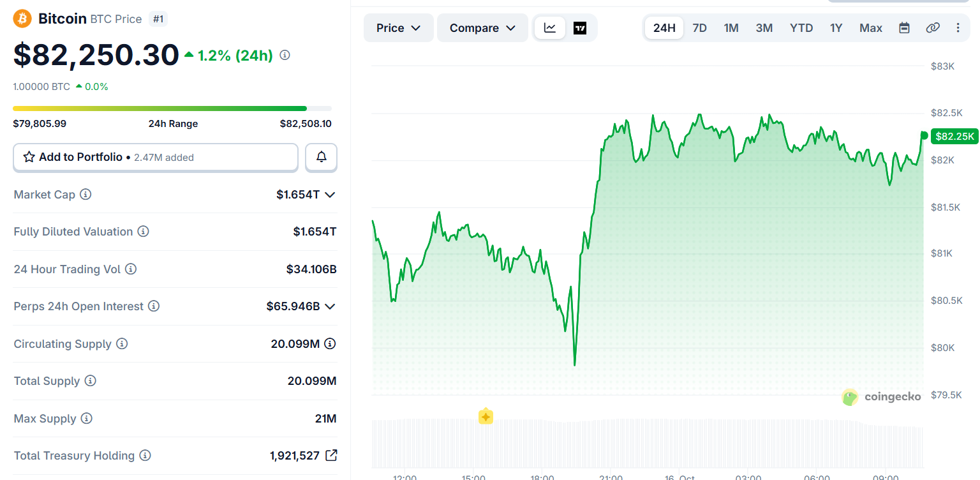Screen dimensions: 980x480
Task: Show Total Supply info tooltip
Action: (x=91, y=381)
